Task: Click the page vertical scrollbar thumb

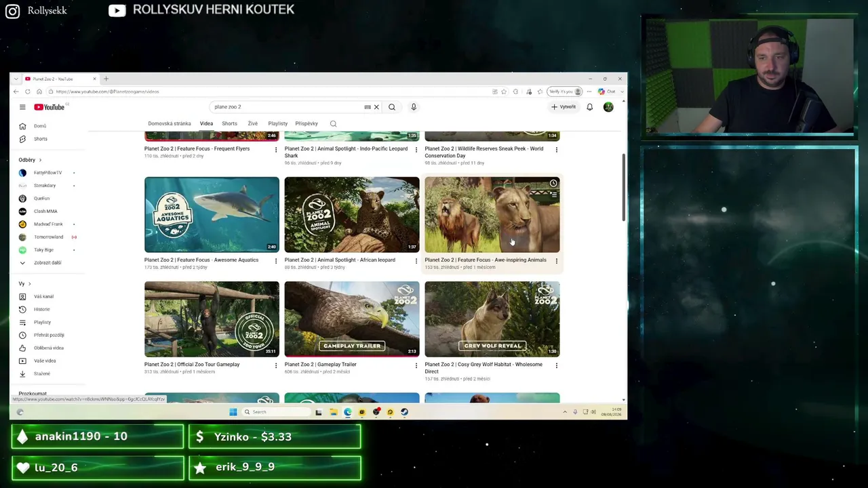Action: point(623,187)
